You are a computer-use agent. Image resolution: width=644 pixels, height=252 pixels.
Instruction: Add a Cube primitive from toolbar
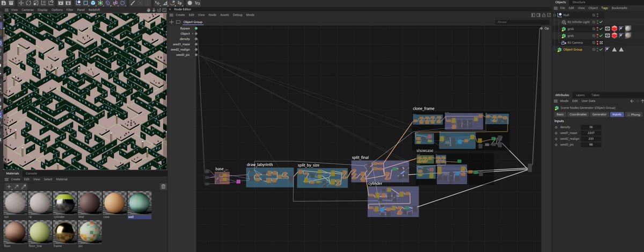[93, 3]
